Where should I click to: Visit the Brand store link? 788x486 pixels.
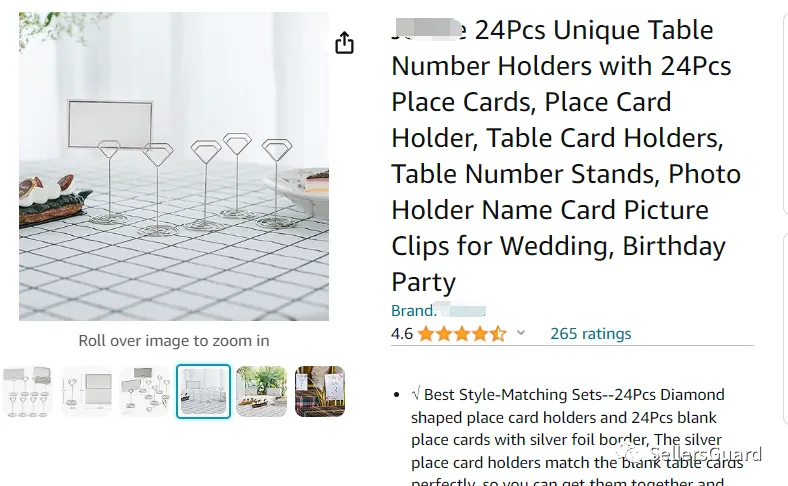438,310
